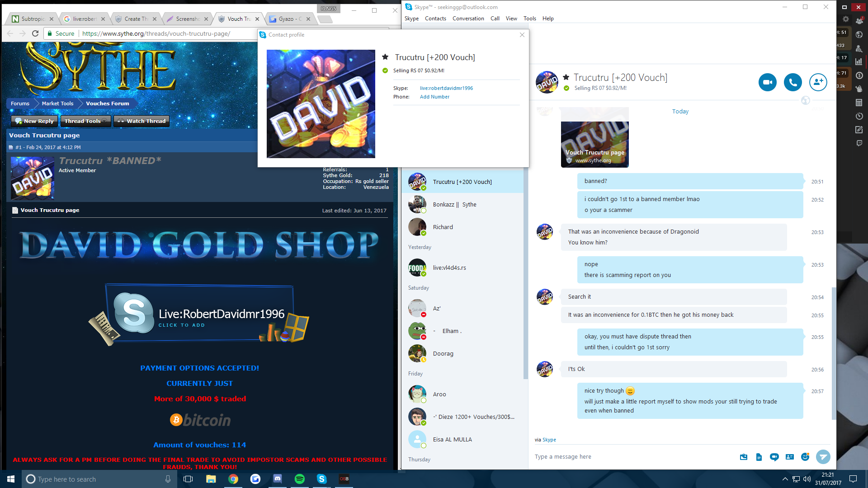Open the emoticon picker in message bar

pyautogui.click(x=805, y=457)
